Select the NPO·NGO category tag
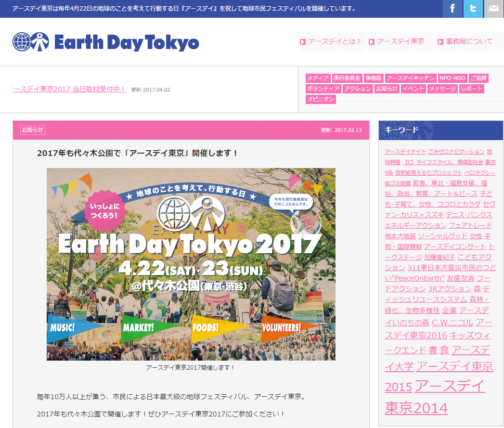This screenshot has width=504, height=428. (x=452, y=78)
